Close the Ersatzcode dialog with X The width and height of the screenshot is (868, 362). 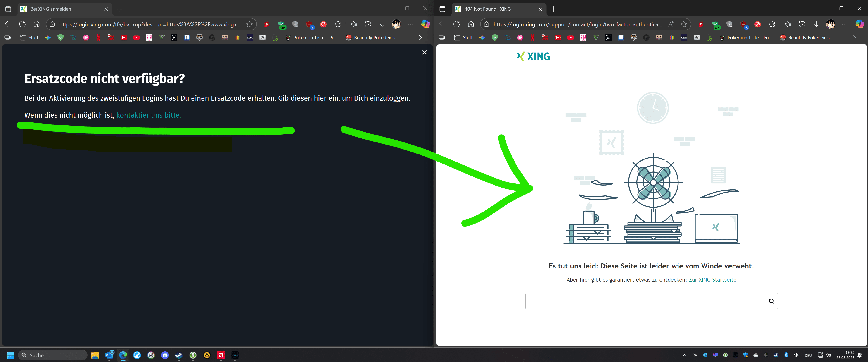[424, 52]
